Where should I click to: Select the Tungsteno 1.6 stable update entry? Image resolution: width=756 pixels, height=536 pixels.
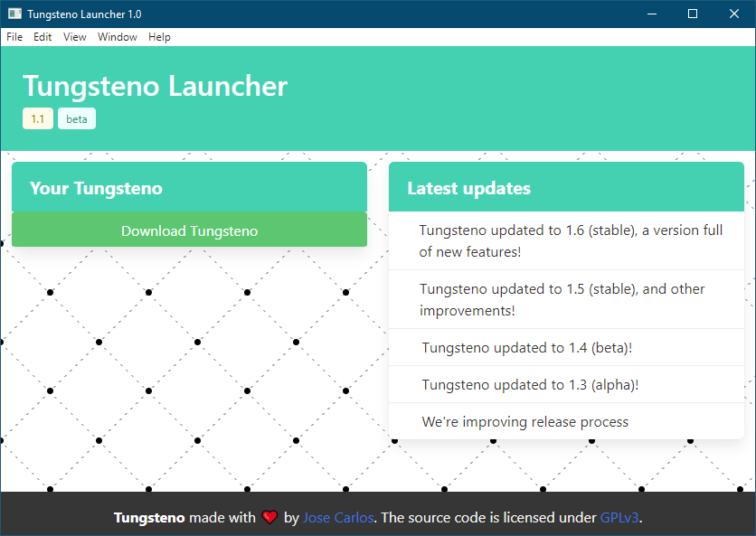(x=566, y=241)
